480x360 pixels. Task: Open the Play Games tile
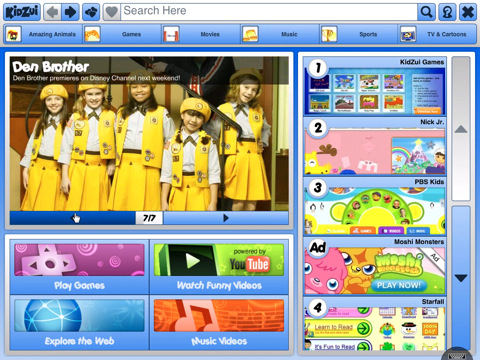pyautogui.click(x=79, y=267)
